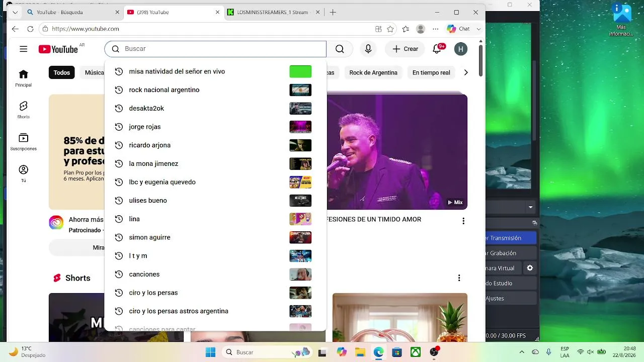Show hidden system tray icons
This screenshot has width=644, height=362.
click(x=522, y=352)
